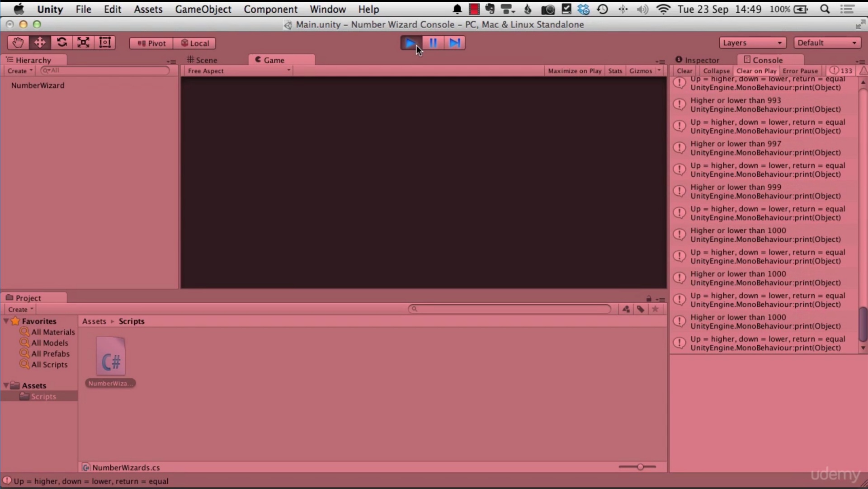
Task: Open the Layers dropdown
Action: [x=752, y=43]
